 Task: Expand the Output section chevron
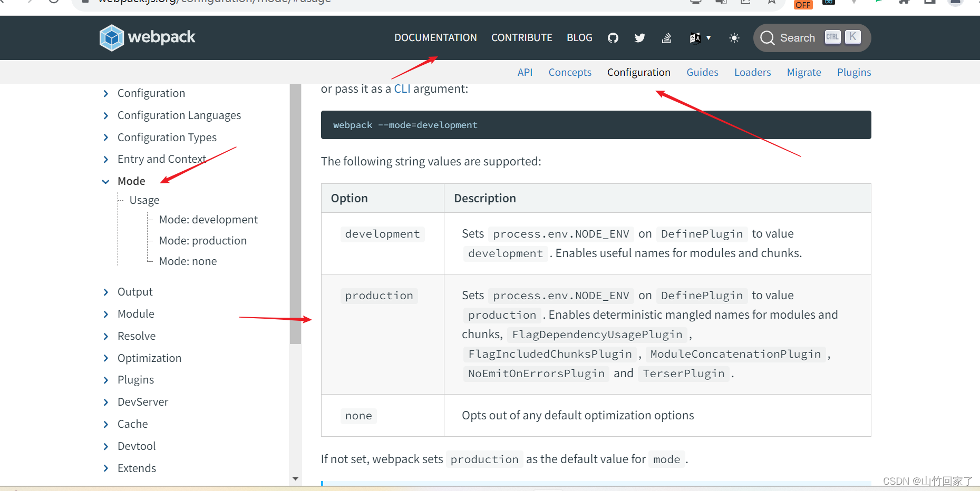(106, 292)
